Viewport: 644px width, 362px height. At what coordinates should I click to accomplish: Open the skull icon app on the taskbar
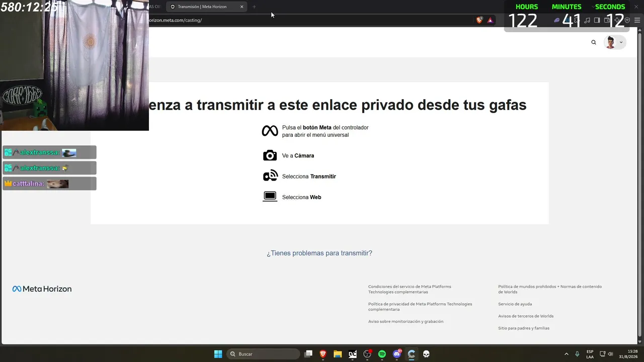[426, 354]
